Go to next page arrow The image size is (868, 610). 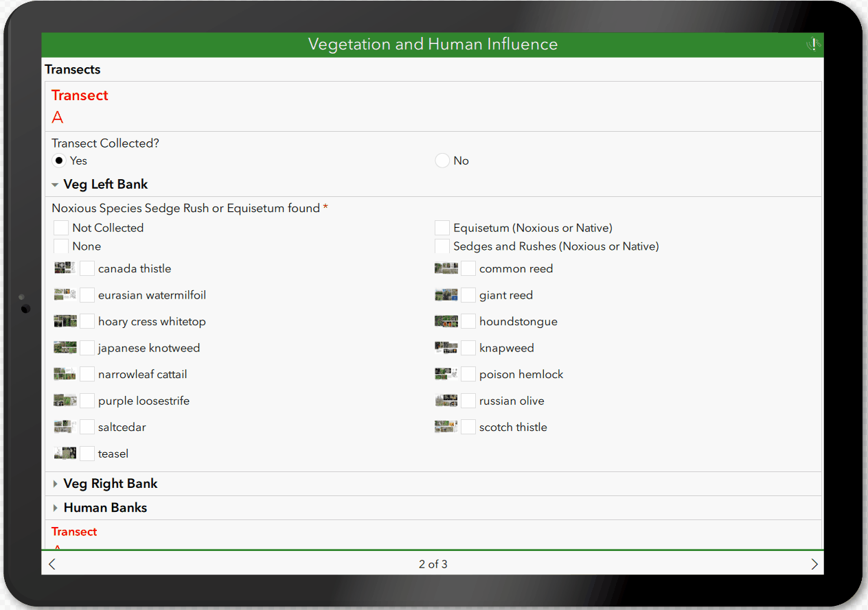(814, 564)
